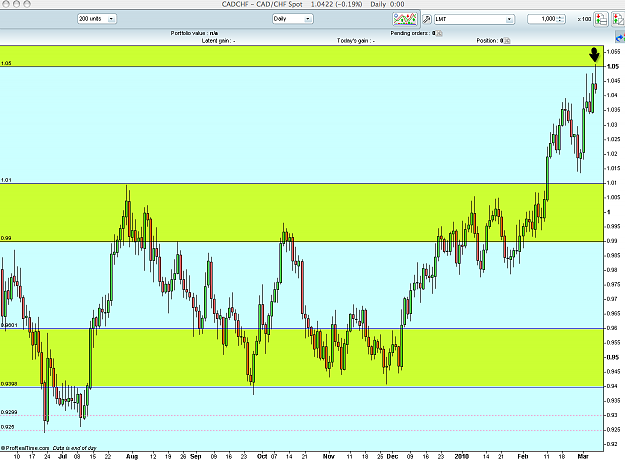Click the cancel icon beside Pending orders
Viewport: 625px width, 460px height.
(439, 33)
